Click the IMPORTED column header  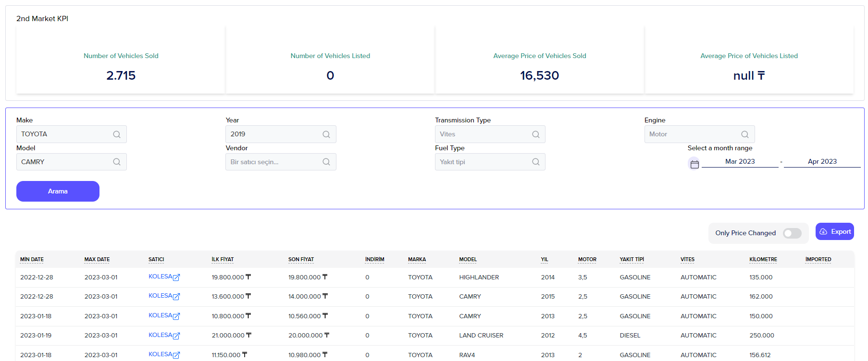(818, 260)
